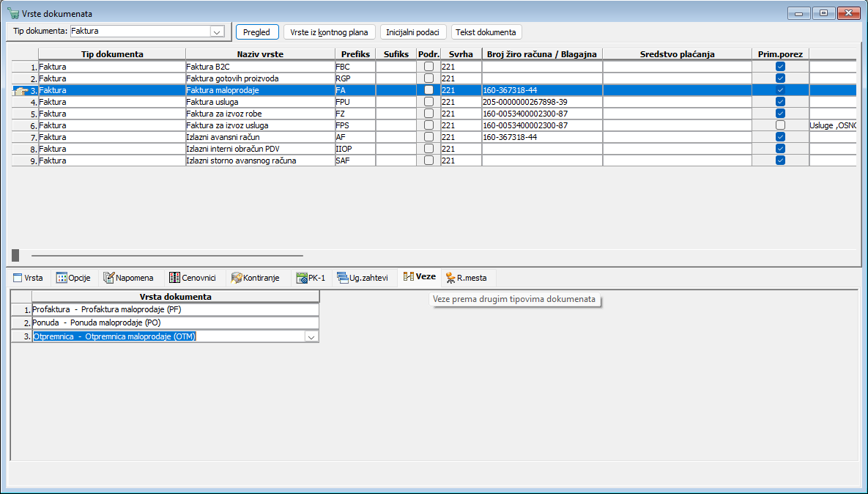Click the Naziv vrste column header
868x494 pixels.
260,54
